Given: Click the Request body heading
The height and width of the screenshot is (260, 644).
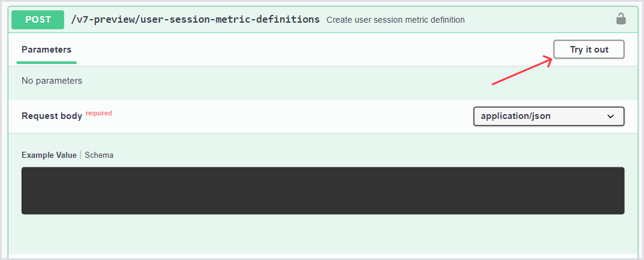Looking at the screenshot, I should tap(52, 116).
